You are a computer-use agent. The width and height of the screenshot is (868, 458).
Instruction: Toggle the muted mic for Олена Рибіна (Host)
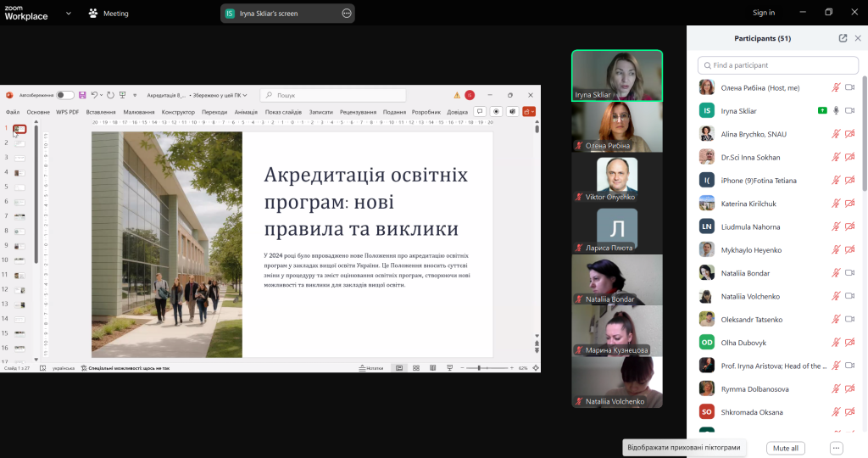(x=836, y=87)
